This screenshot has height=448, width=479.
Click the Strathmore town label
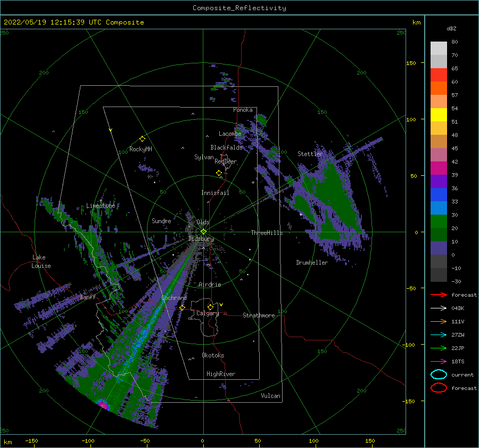259,315
